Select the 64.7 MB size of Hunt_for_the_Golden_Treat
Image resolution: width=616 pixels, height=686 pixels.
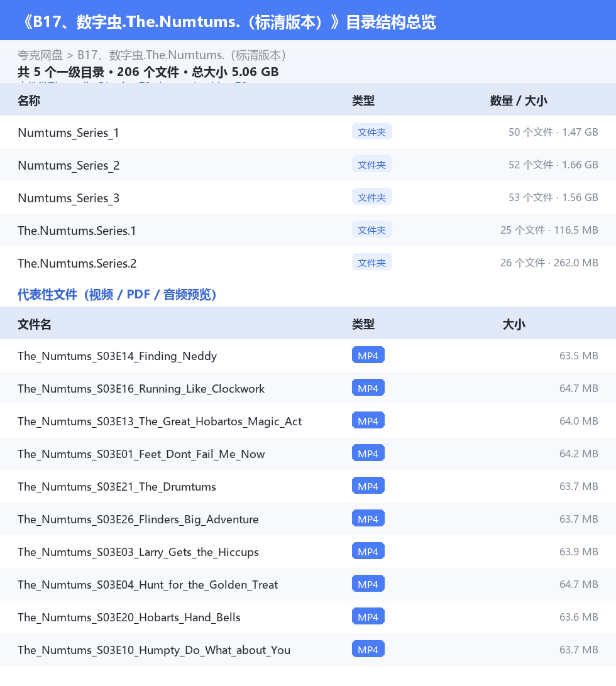coord(579,584)
